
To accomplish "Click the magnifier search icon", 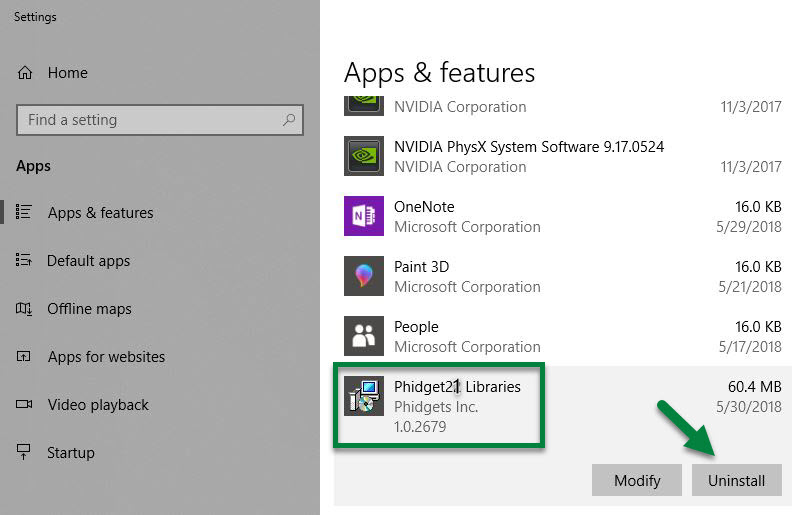I will click(288, 120).
